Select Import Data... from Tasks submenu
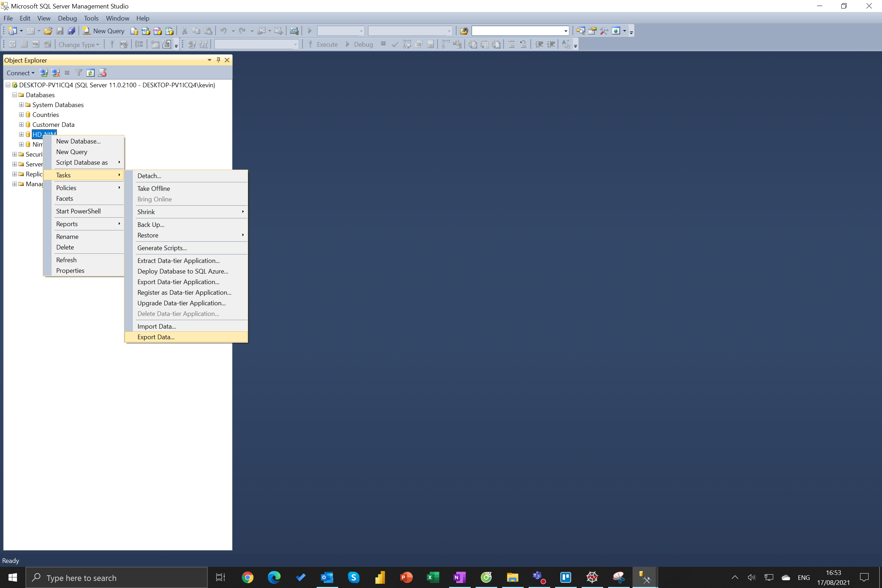The width and height of the screenshot is (882, 588). (186, 326)
